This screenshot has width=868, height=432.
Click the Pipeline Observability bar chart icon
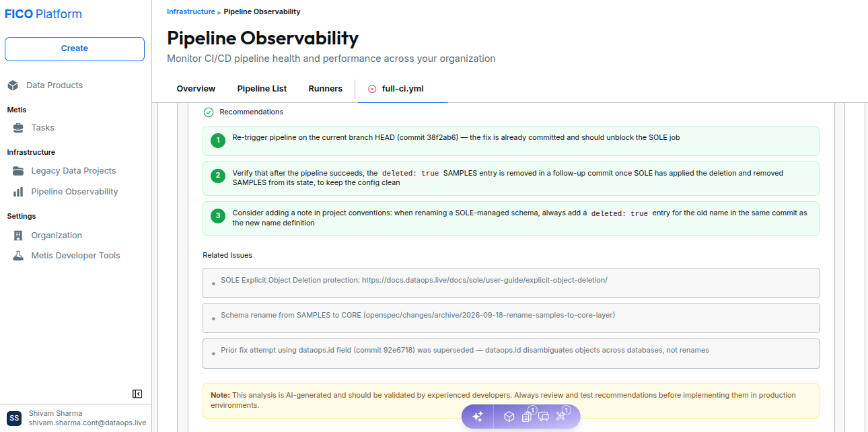pos(18,192)
